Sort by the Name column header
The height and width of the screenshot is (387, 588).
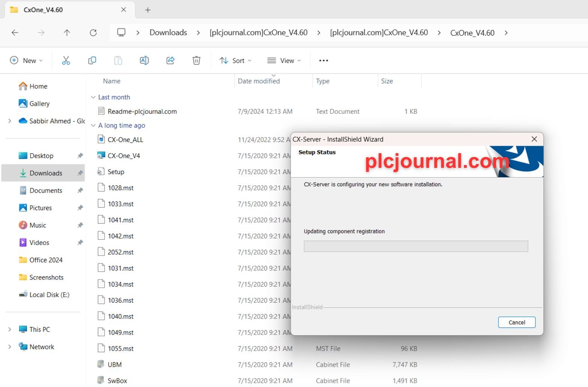(x=111, y=81)
